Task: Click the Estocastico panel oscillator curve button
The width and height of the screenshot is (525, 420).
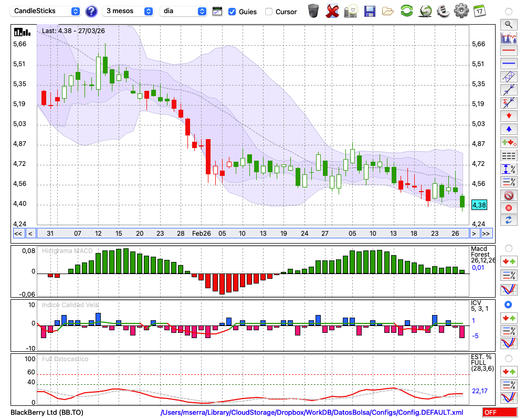Action: click(509, 397)
